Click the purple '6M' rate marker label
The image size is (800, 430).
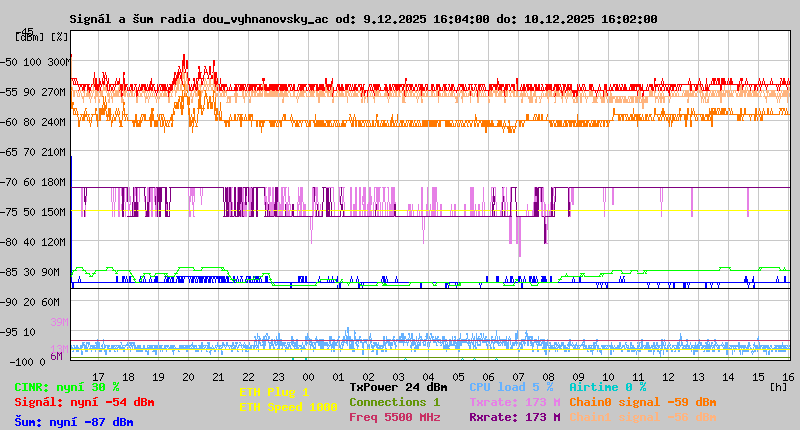[56, 356]
